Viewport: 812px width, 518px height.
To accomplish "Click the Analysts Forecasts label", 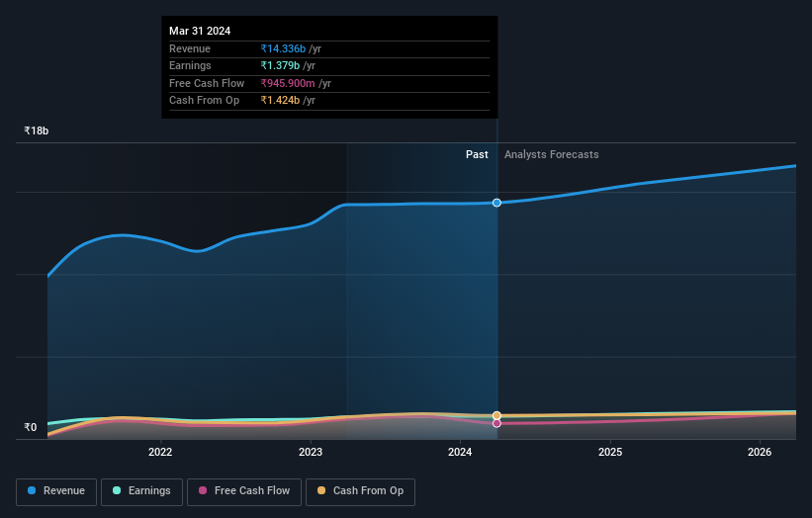I will pos(552,154).
